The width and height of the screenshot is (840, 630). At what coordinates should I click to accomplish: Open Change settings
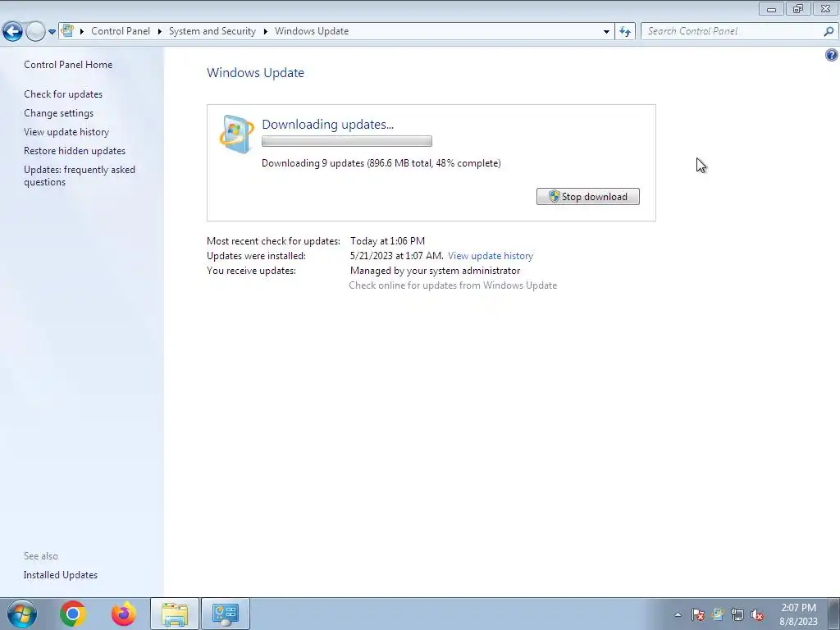[x=58, y=113]
